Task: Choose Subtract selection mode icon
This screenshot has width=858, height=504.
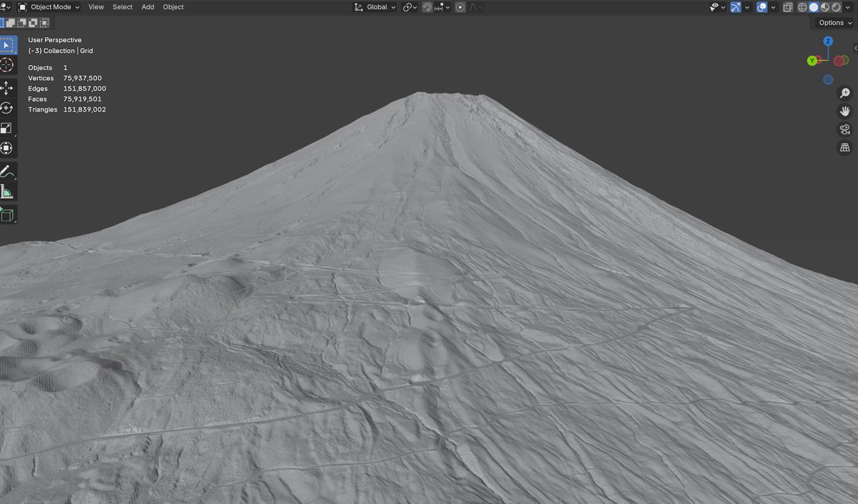Action: tap(22, 22)
